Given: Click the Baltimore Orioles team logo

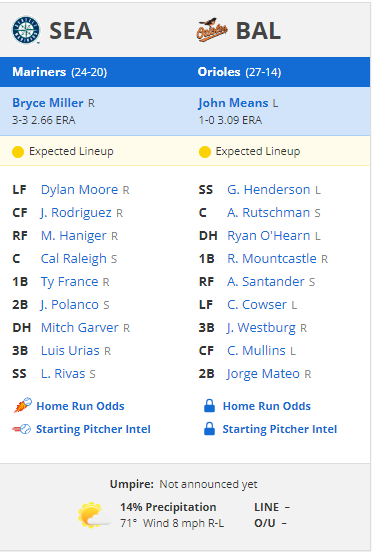Looking at the screenshot, I should (x=212, y=30).
